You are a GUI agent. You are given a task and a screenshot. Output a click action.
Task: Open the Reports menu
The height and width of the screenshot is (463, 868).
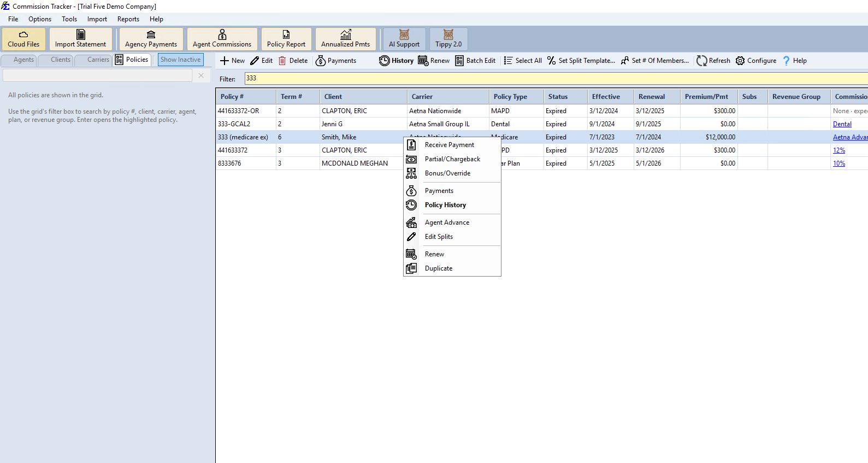tap(128, 19)
